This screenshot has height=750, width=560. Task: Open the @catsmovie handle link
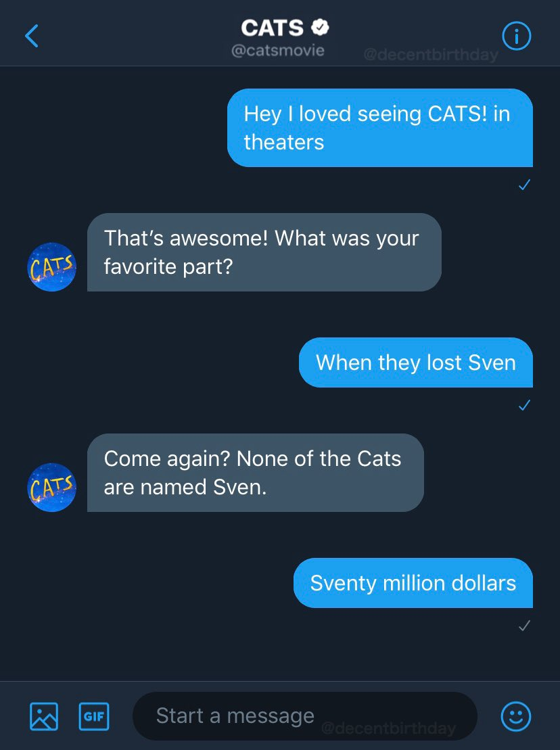coord(278,51)
